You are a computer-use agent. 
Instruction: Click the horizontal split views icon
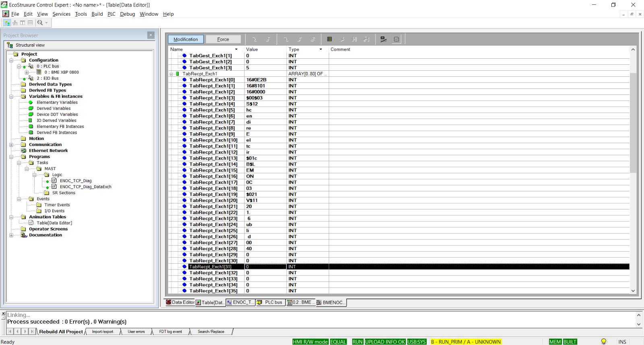30,23
